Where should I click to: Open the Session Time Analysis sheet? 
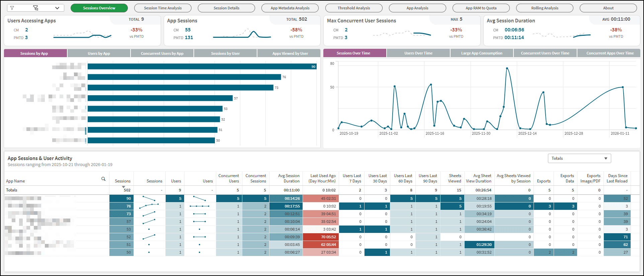click(x=163, y=8)
